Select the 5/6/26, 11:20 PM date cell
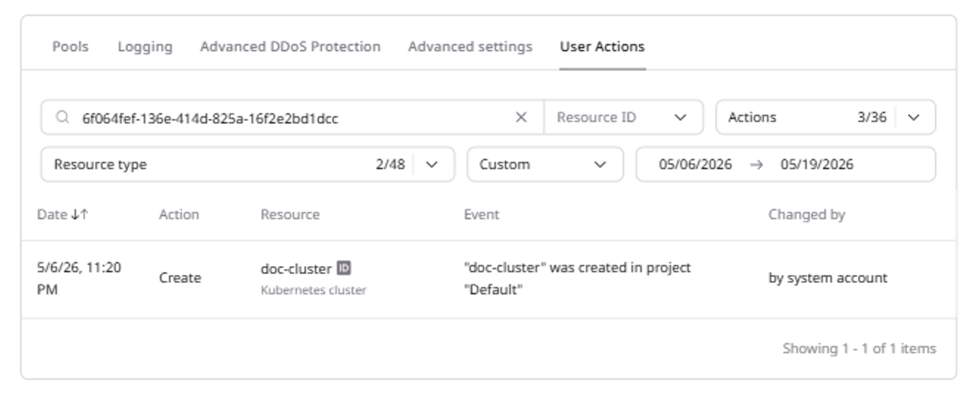This screenshot has height=402, width=980. (79, 278)
